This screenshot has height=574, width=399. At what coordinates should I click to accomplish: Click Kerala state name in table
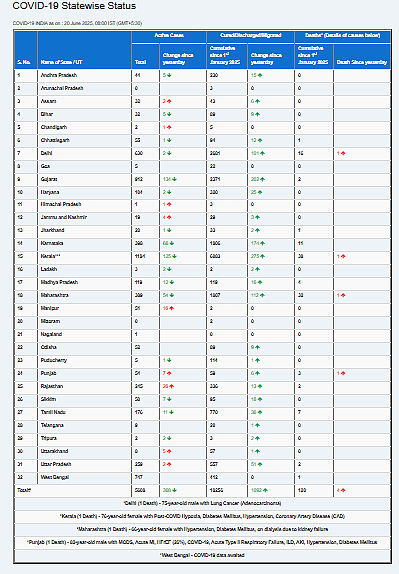point(51,256)
